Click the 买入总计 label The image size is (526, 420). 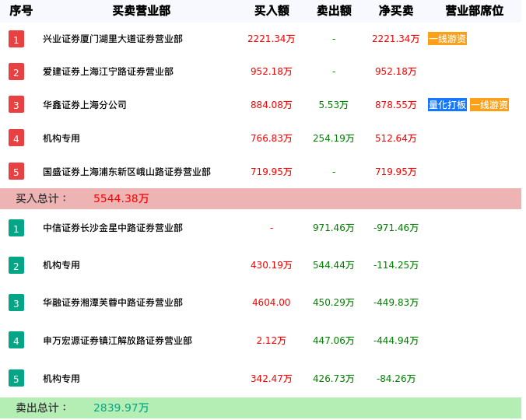tap(41, 198)
